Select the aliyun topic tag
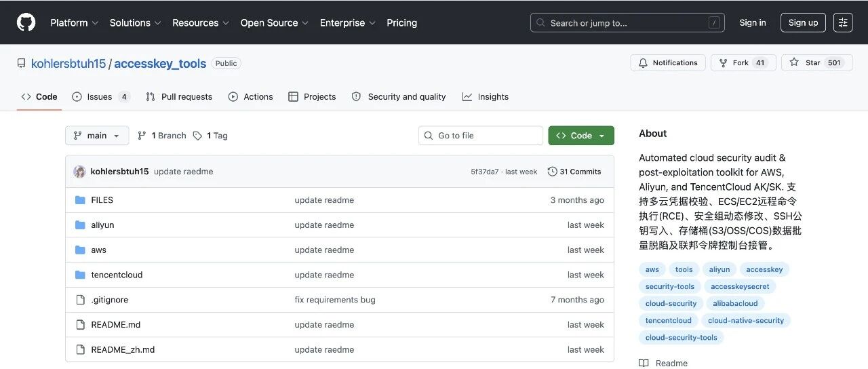 (719, 269)
